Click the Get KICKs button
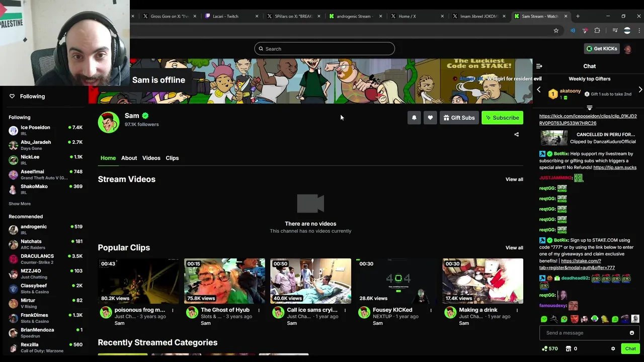 [602, 49]
